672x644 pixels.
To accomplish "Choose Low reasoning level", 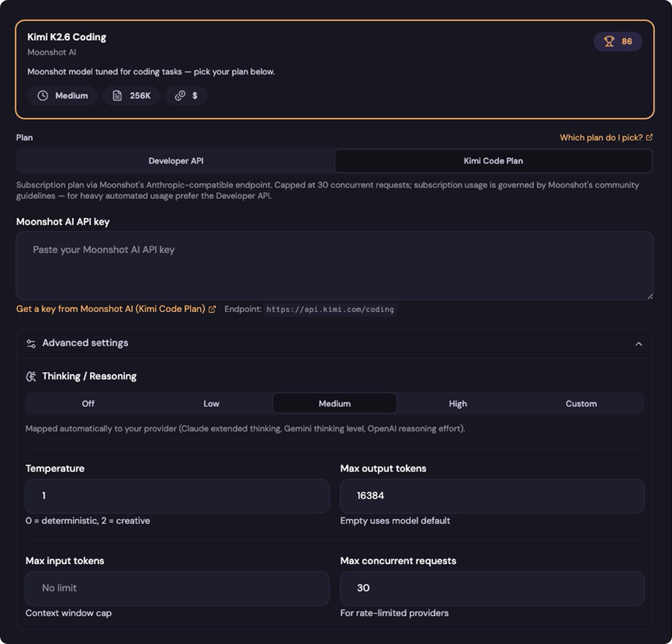I will coord(211,403).
